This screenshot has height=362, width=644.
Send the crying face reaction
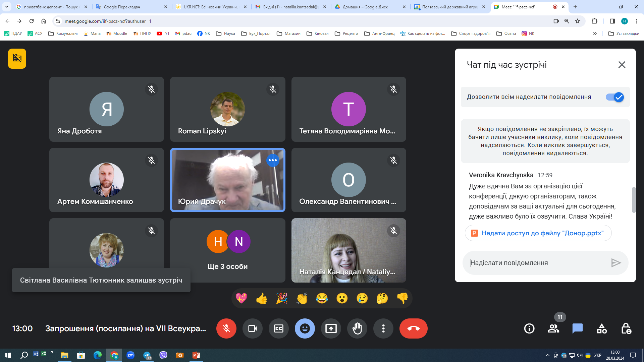click(x=362, y=298)
